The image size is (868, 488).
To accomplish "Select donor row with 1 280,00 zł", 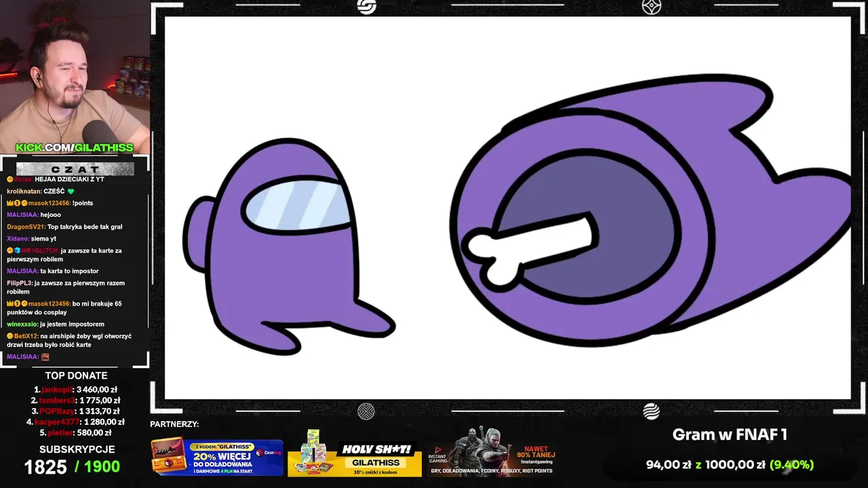I will (75, 422).
